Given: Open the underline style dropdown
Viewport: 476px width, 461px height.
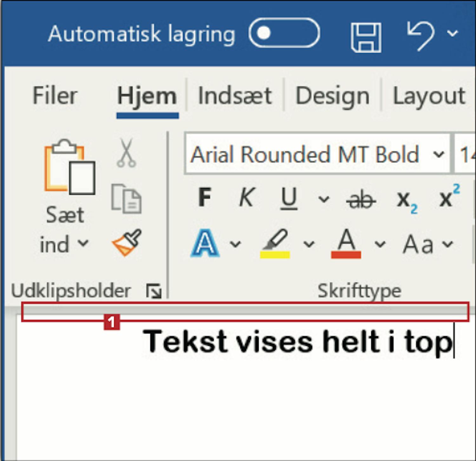Looking at the screenshot, I should tap(324, 199).
